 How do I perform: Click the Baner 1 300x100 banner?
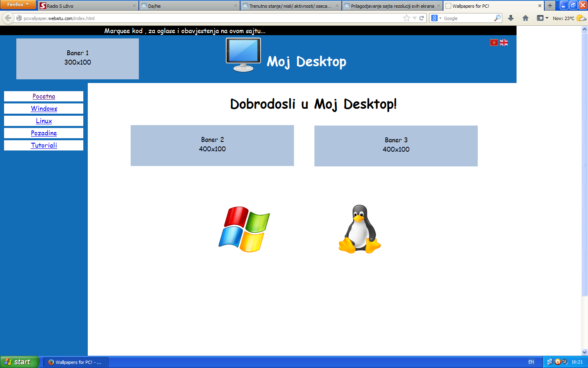pos(78,59)
